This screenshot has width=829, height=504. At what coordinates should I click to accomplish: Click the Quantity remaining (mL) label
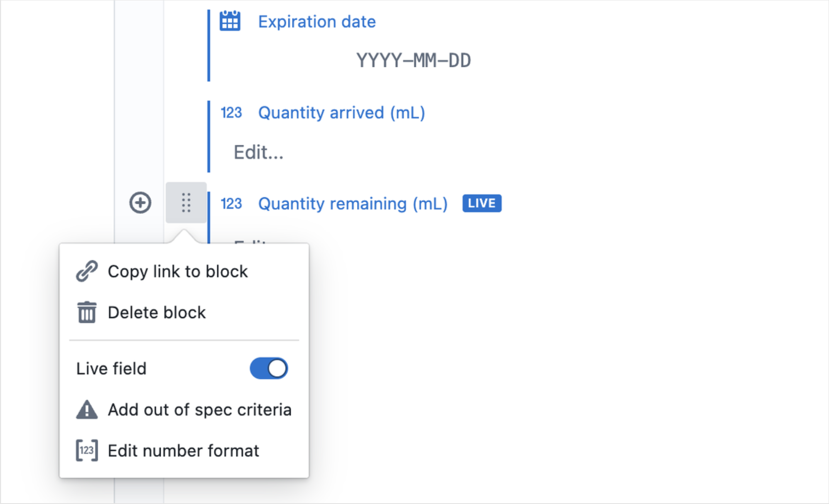[353, 203]
